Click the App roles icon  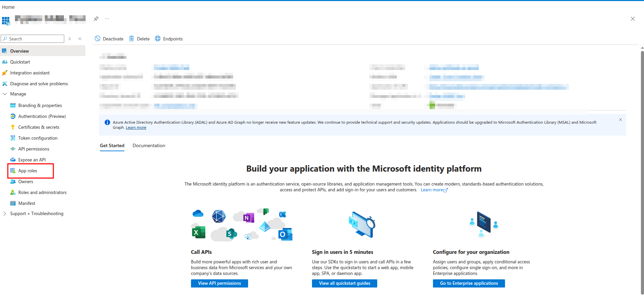(13, 171)
